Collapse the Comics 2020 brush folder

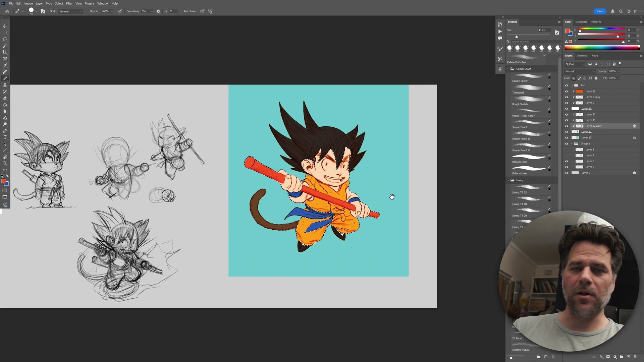coord(508,69)
